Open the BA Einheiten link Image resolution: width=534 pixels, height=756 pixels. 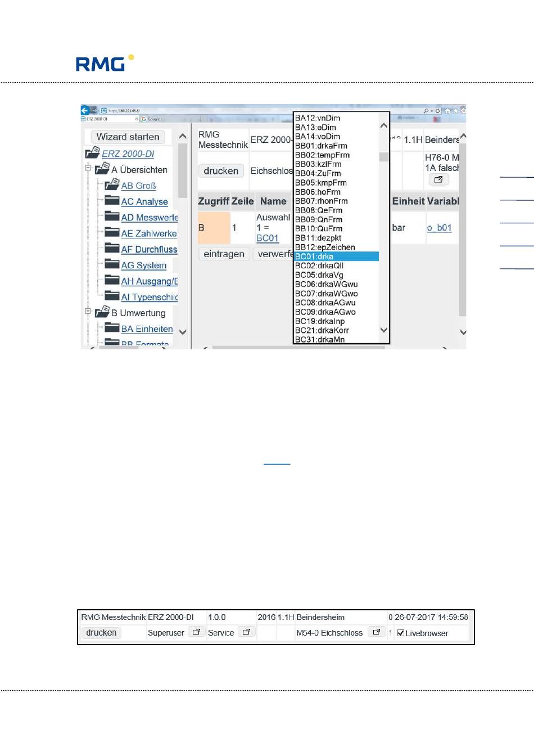click(147, 329)
